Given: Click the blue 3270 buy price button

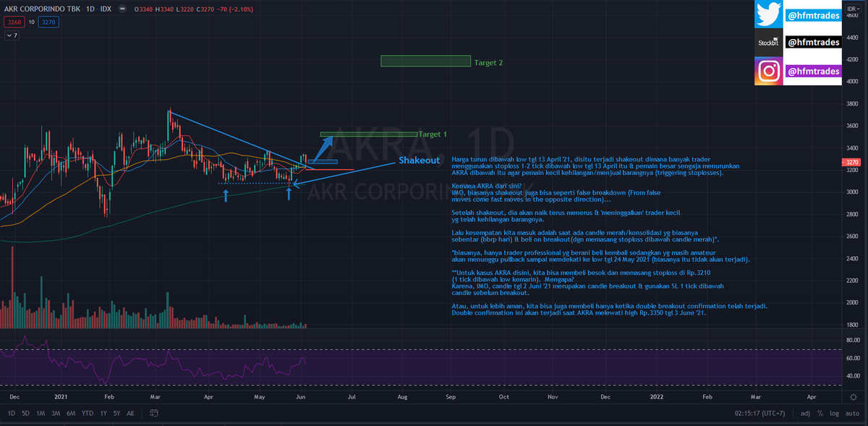Looking at the screenshot, I should (x=48, y=22).
